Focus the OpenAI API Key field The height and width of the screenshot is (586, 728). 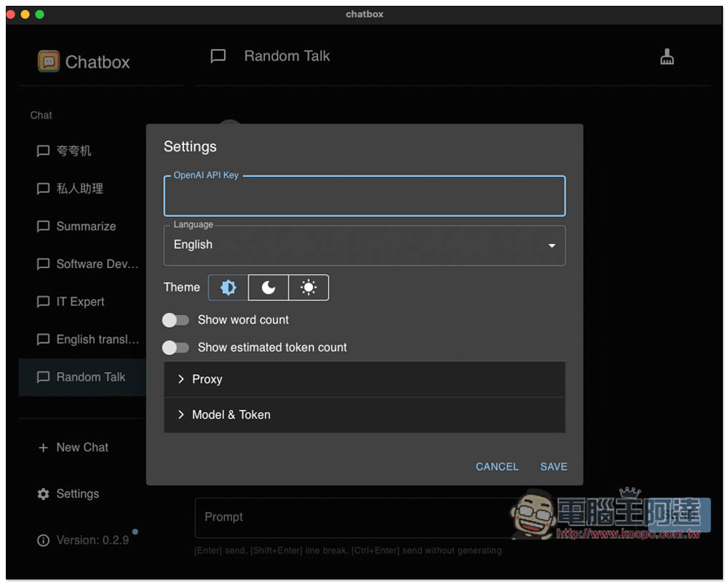coord(364,197)
